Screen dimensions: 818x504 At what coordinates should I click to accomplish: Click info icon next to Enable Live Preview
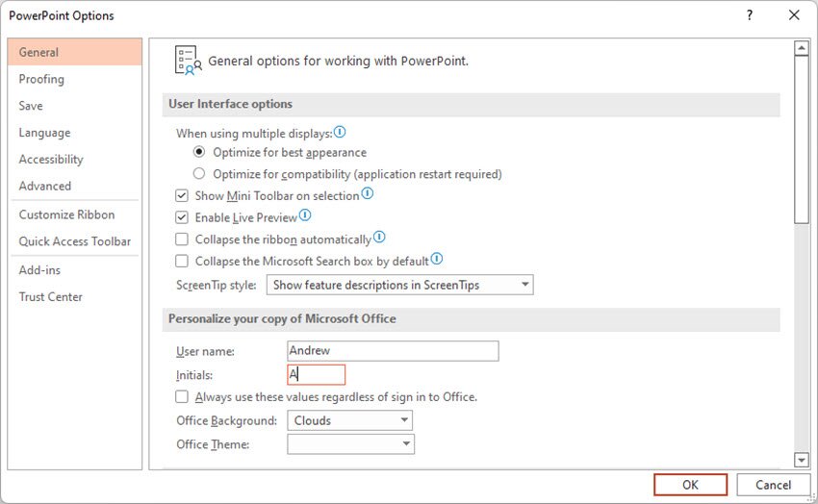pos(305,216)
